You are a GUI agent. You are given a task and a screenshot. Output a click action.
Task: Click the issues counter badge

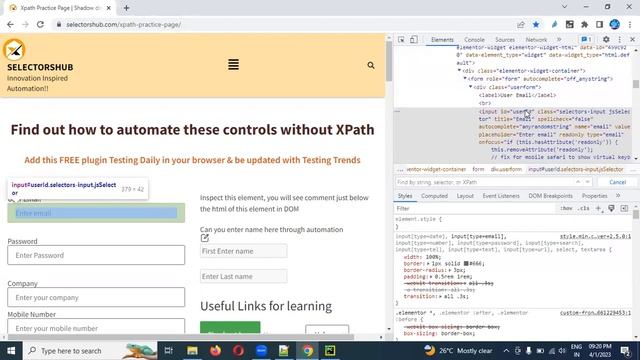pos(586,40)
